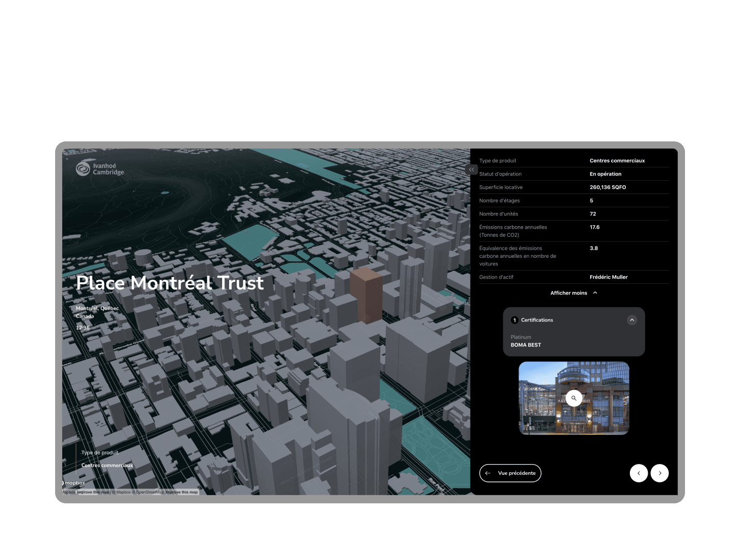The height and width of the screenshot is (560, 735).
Task: Click the Mapbox logo
Action: tap(74, 483)
